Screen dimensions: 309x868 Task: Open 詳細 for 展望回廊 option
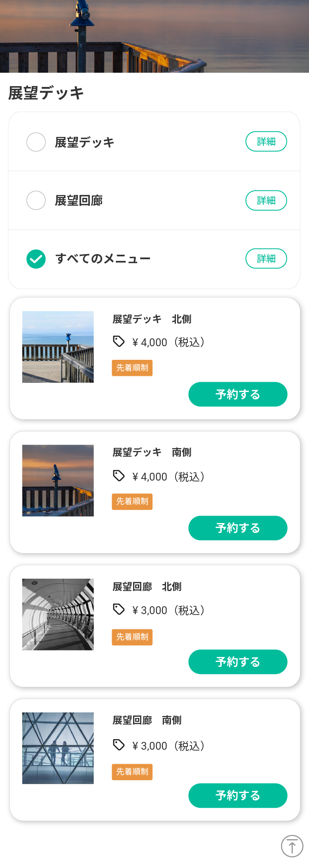pyautogui.click(x=266, y=200)
